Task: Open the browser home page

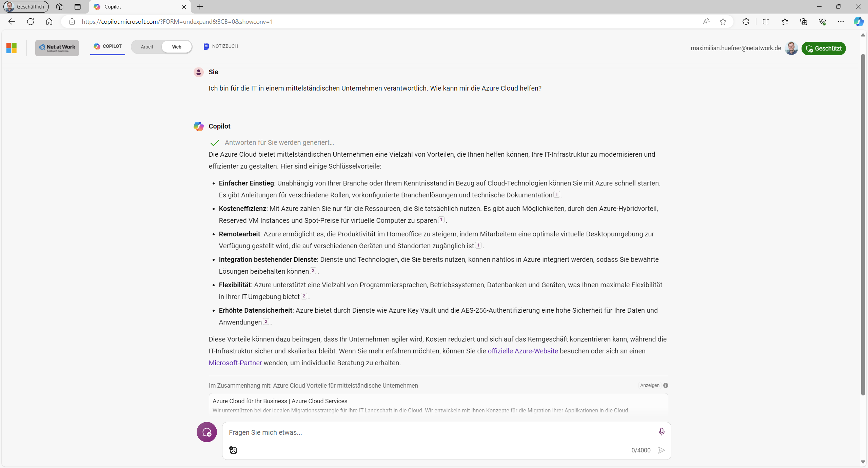Action: click(x=49, y=22)
